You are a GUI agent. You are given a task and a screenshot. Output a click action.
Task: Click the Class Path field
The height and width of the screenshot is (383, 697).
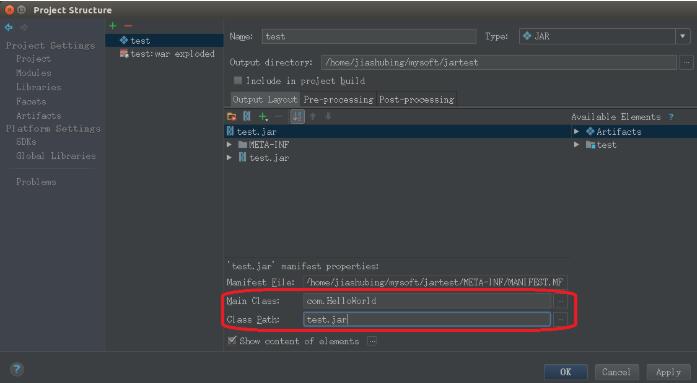427,319
